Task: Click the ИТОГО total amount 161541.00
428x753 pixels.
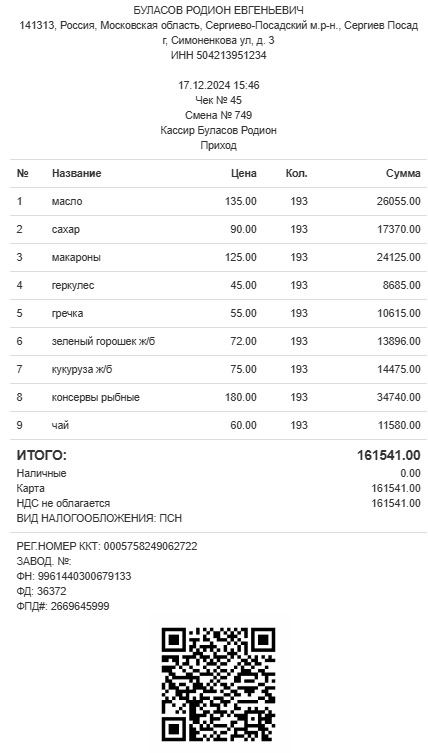Action: [389, 455]
